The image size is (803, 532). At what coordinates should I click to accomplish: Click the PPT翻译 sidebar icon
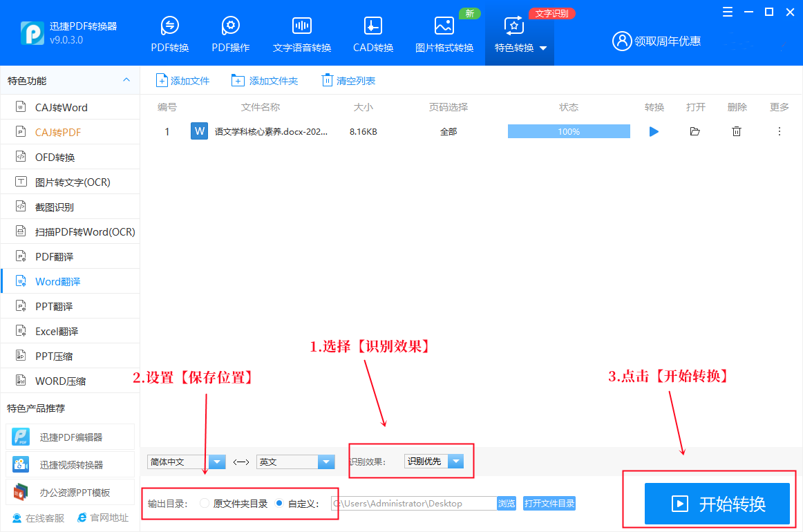[21, 306]
